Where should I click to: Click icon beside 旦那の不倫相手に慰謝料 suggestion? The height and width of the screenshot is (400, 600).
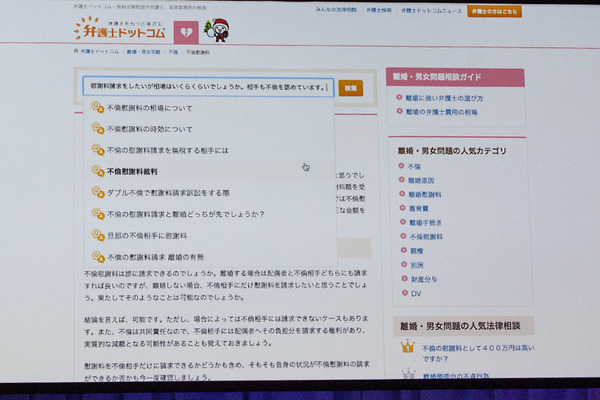[97, 234]
